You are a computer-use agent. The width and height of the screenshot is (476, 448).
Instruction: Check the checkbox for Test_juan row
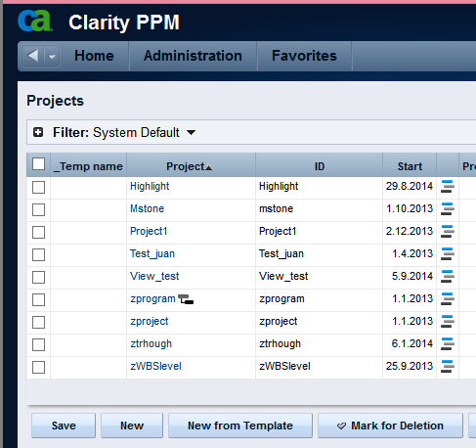tap(39, 254)
